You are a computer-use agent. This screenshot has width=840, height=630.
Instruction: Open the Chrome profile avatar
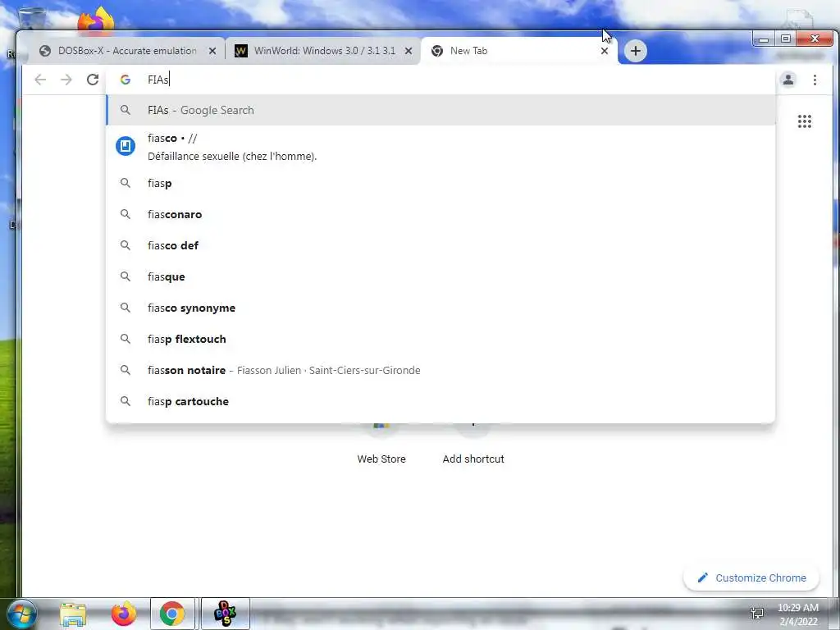788,80
